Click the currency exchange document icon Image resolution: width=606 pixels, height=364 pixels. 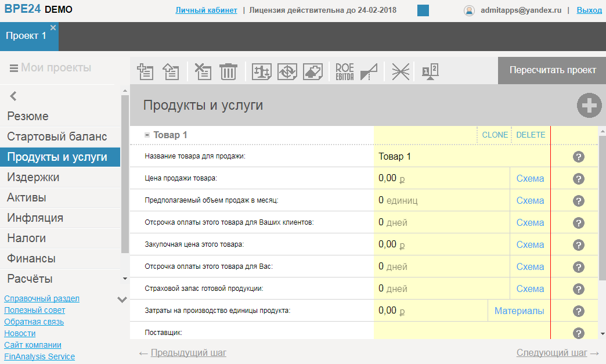click(x=287, y=71)
